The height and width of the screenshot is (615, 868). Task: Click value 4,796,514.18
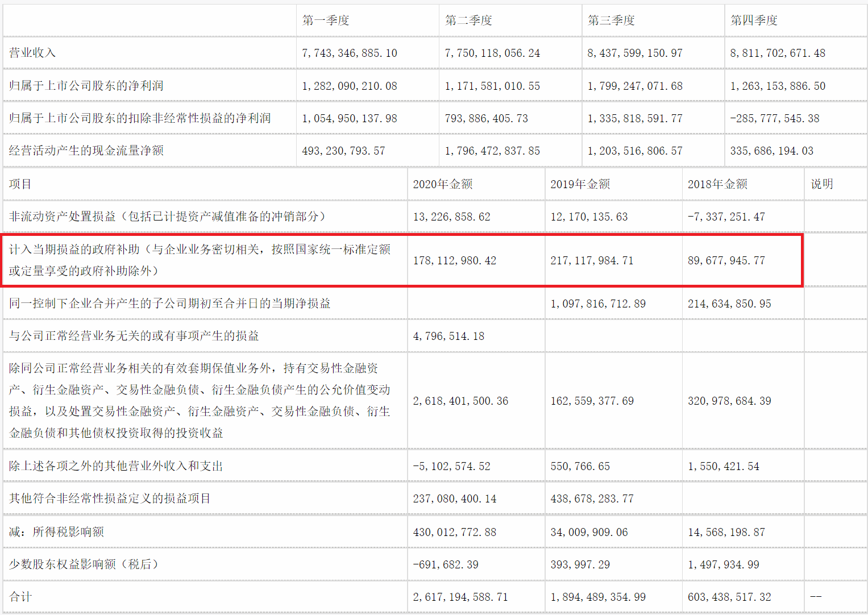pos(449,336)
